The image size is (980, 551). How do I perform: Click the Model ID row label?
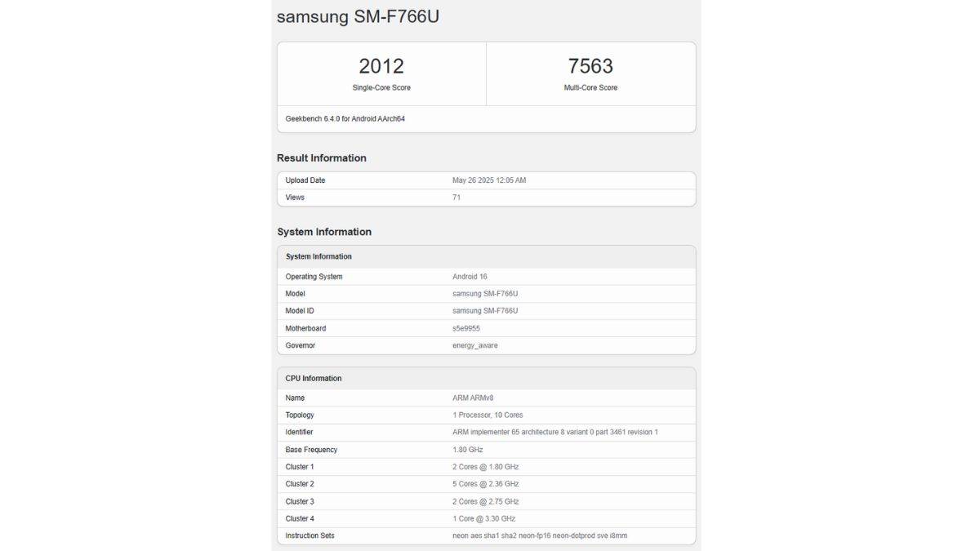(300, 311)
